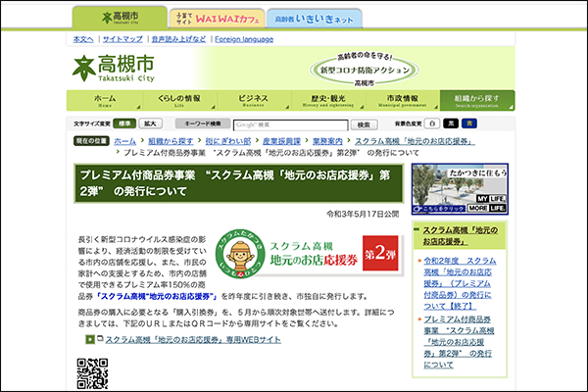Open the くらしの情報 menu
Image resolution: width=588 pixels, height=392 pixels.
[x=179, y=101]
